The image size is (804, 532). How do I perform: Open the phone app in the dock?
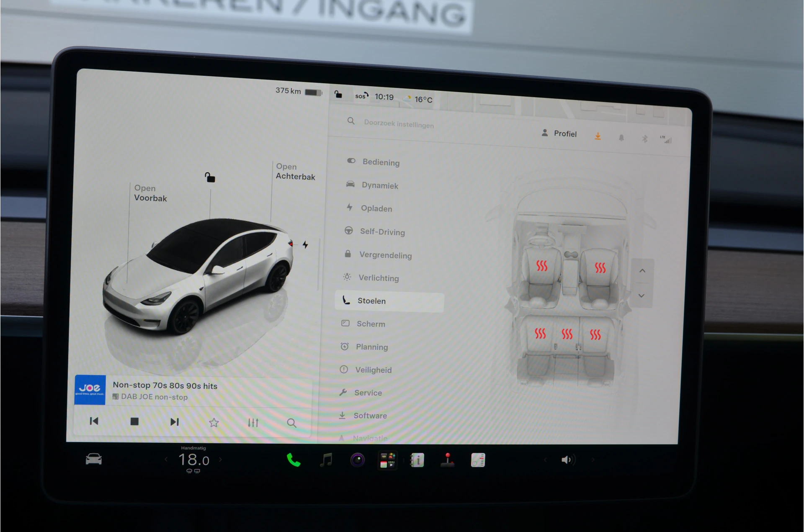click(294, 460)
